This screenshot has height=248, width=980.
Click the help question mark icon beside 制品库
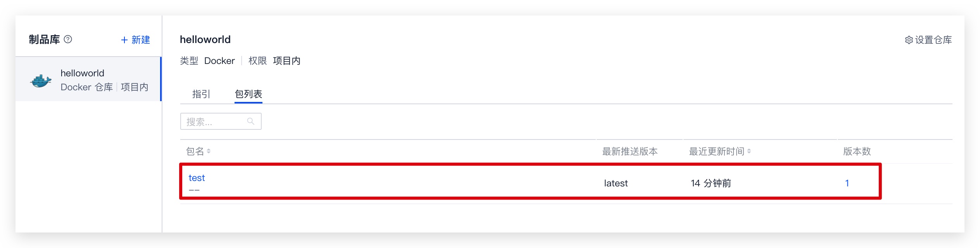68,39
